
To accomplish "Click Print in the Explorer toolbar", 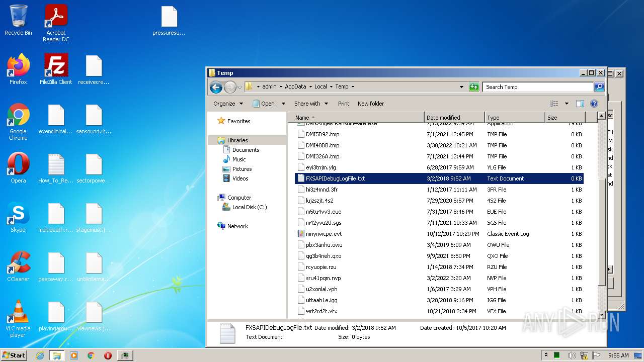I will click(344, 104).
